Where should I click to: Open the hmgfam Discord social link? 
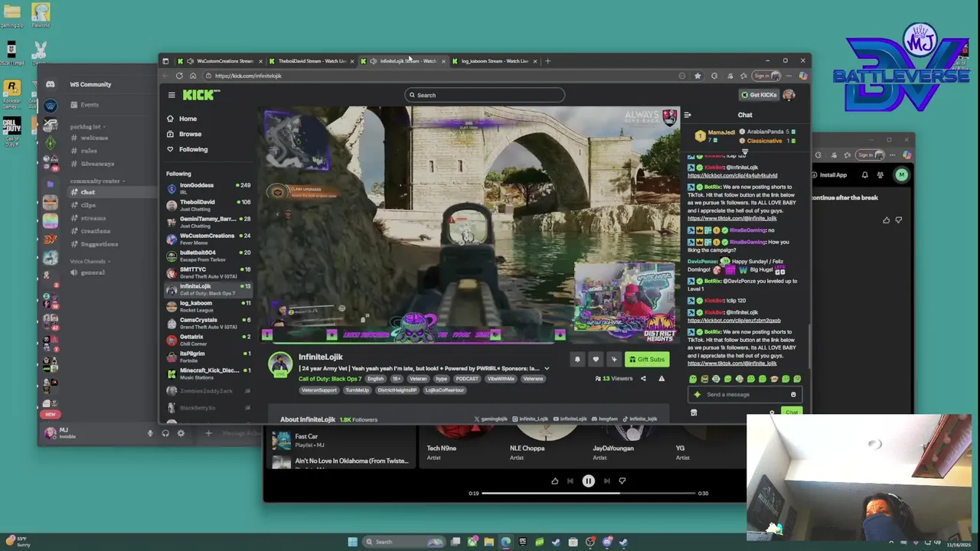[605, 419]
